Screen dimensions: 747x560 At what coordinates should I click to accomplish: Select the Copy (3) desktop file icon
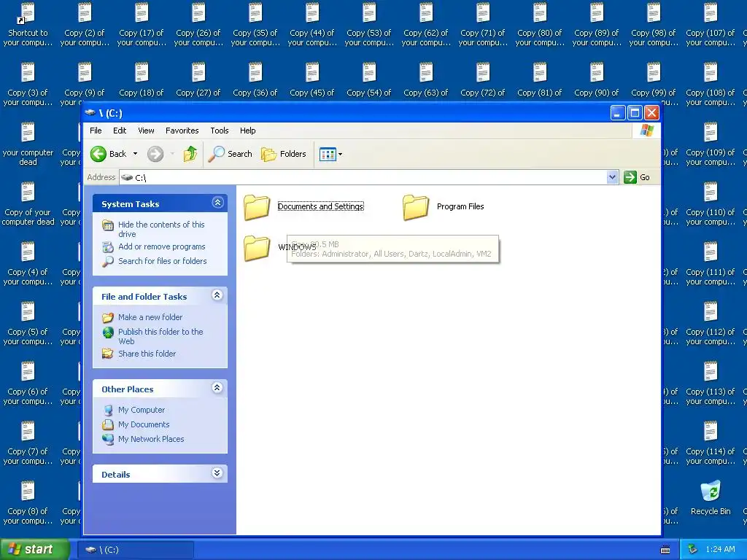28,72
